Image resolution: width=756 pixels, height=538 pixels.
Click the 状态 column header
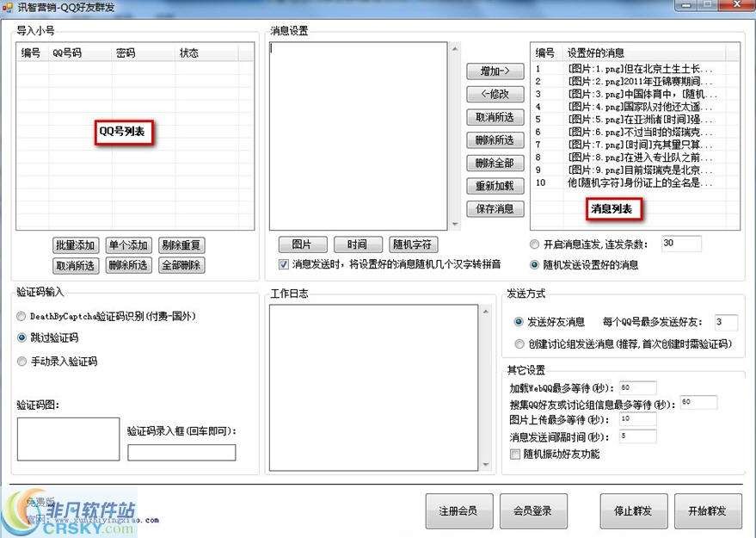[206, 53]
